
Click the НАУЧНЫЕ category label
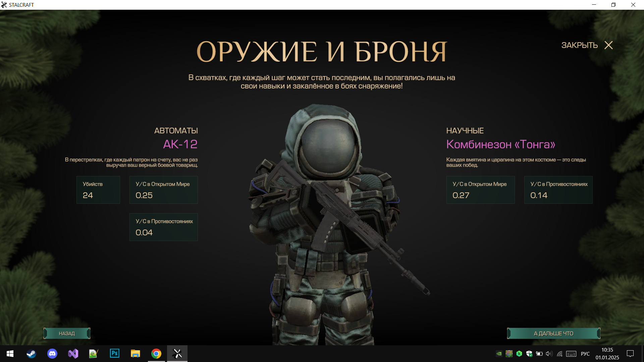[465, 131]
